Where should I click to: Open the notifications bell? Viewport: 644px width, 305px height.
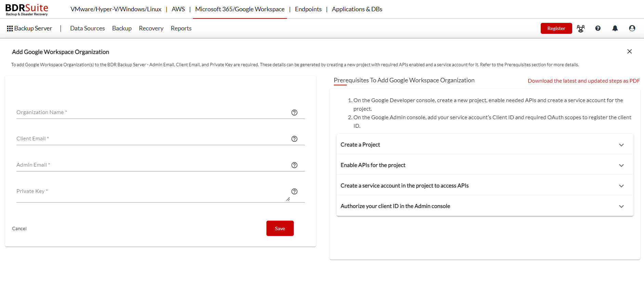(615, 28)
